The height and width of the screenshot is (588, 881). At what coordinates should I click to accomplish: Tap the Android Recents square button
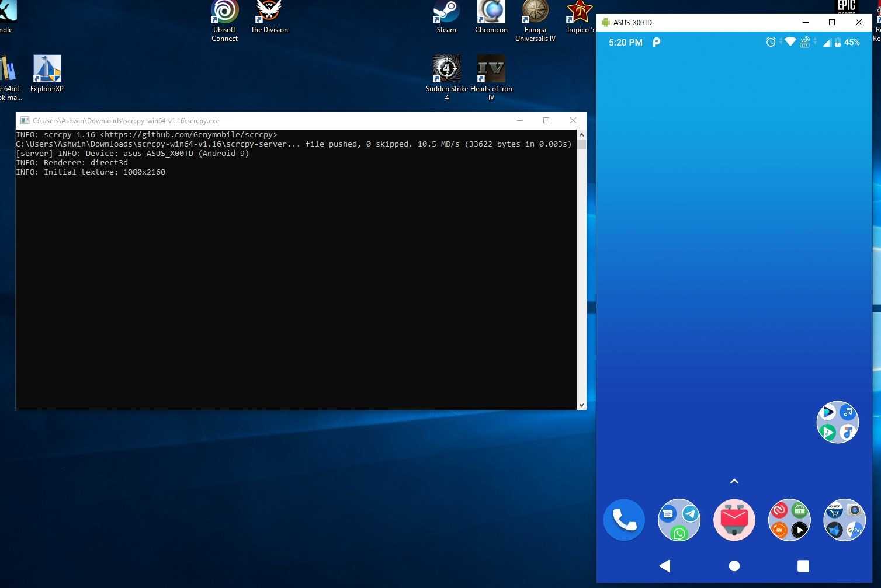click(803, 565)
